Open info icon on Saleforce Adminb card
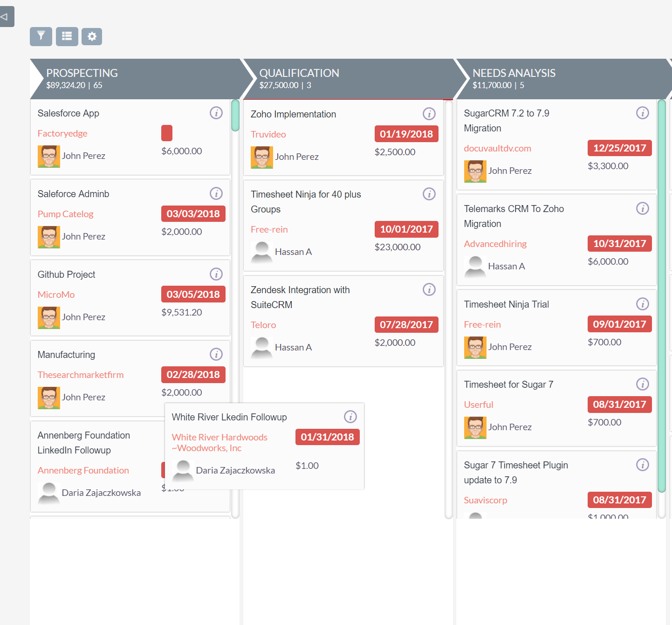Viewport: 672px width, 625px height. click(216, 193)
